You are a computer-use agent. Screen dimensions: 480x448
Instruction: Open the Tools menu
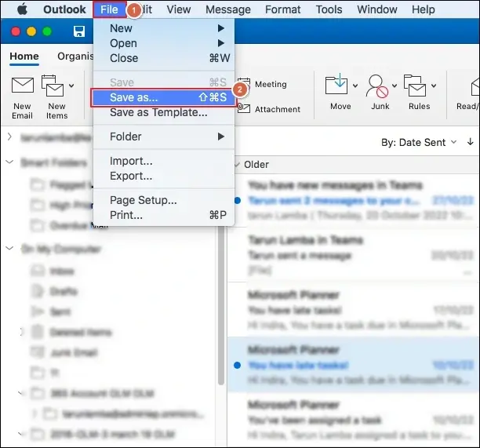329,9
